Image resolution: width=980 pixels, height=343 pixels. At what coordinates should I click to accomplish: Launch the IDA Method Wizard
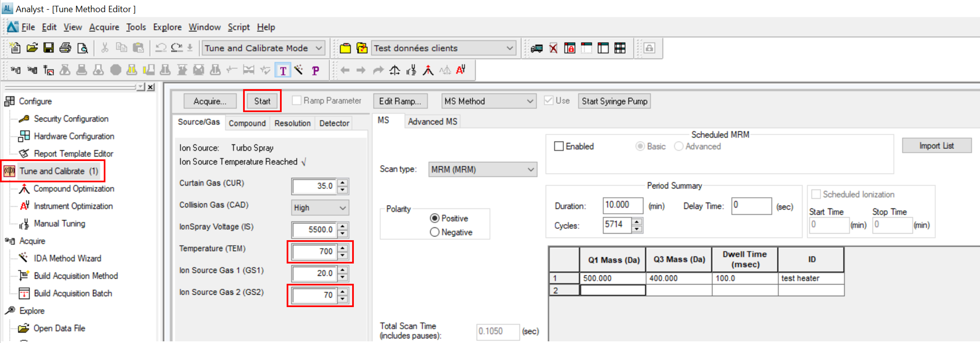coord(67,258)
